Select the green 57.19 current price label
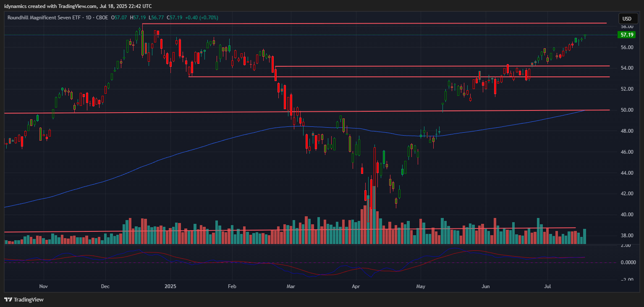 pyautogui.click(x=626, y=35)
